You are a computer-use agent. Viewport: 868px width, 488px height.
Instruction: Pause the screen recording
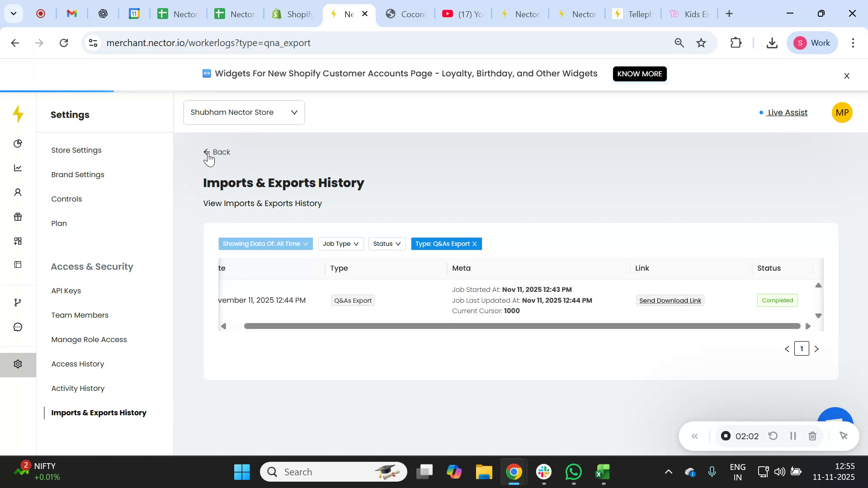tap(793, 436)
